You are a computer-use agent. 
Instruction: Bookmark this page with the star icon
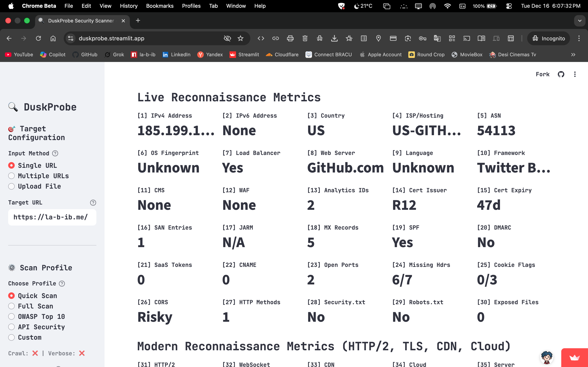coord(240,38)
